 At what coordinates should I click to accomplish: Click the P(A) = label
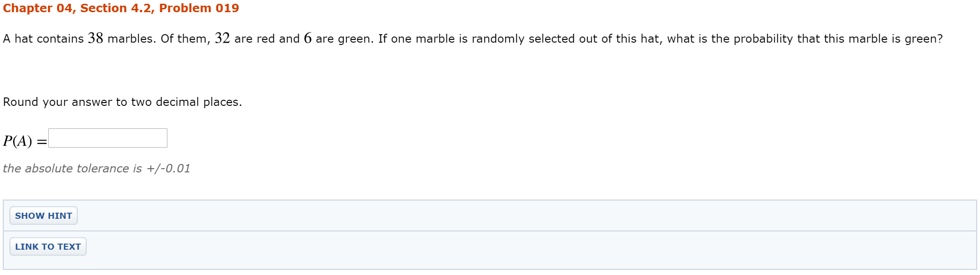pyautogui.click(x=23, y=139)
